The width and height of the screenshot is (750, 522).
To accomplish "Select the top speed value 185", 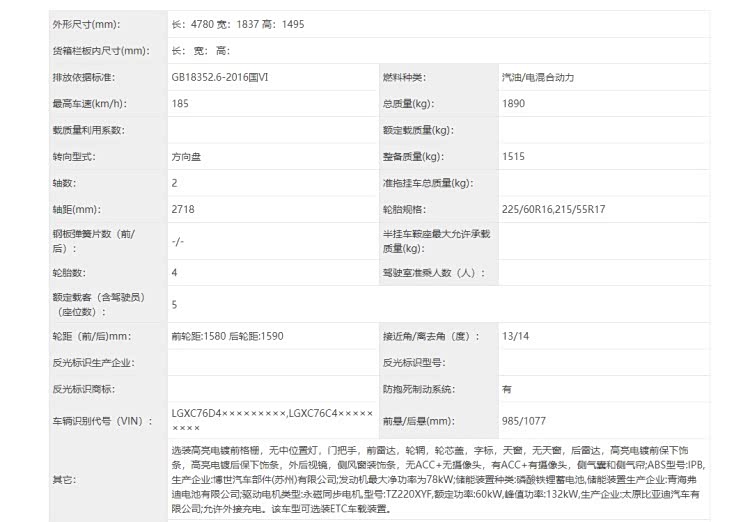I will [x=180, y=103].
